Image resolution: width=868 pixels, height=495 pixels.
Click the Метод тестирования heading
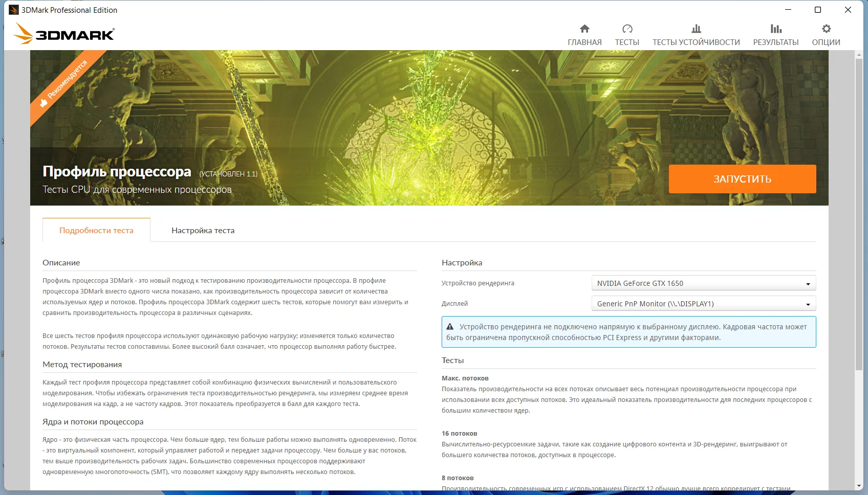[x=82, y=365]
